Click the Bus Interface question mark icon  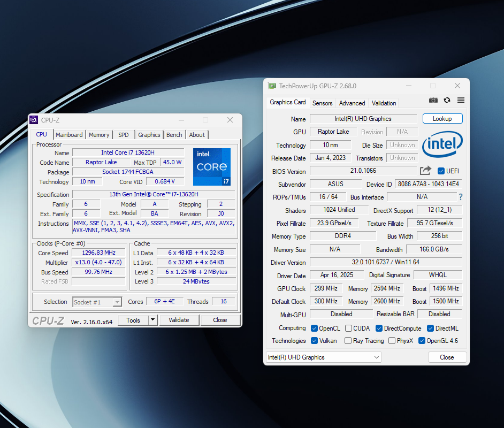point(460,197)
